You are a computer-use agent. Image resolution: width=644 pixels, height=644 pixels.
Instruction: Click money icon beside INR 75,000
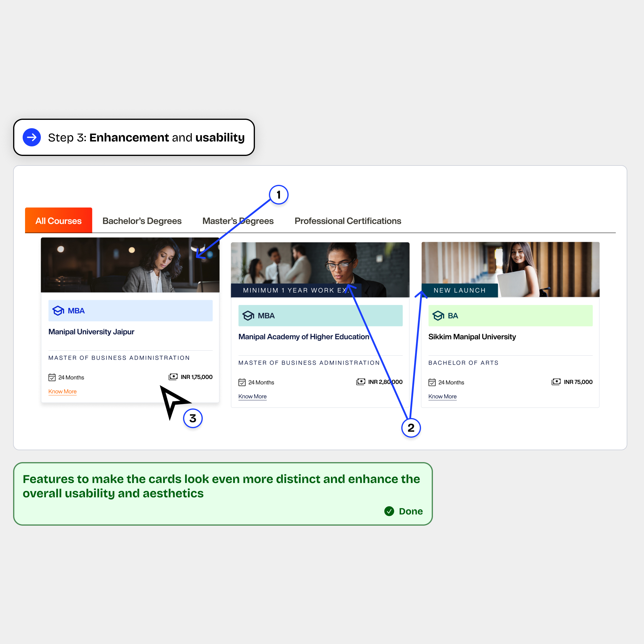point(556,382)
